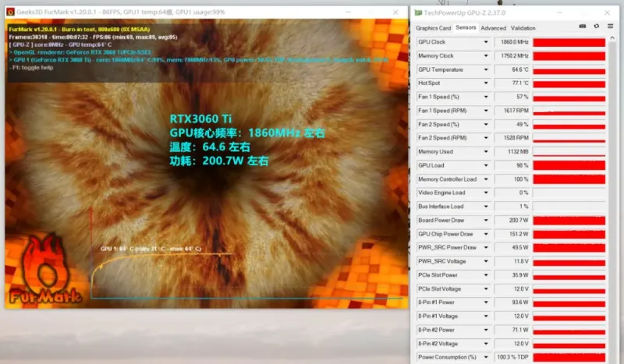This screenshot has width=624, height=364.
Task: Click the GPU-Z screenshot camera icon
Action: point(582,27)
